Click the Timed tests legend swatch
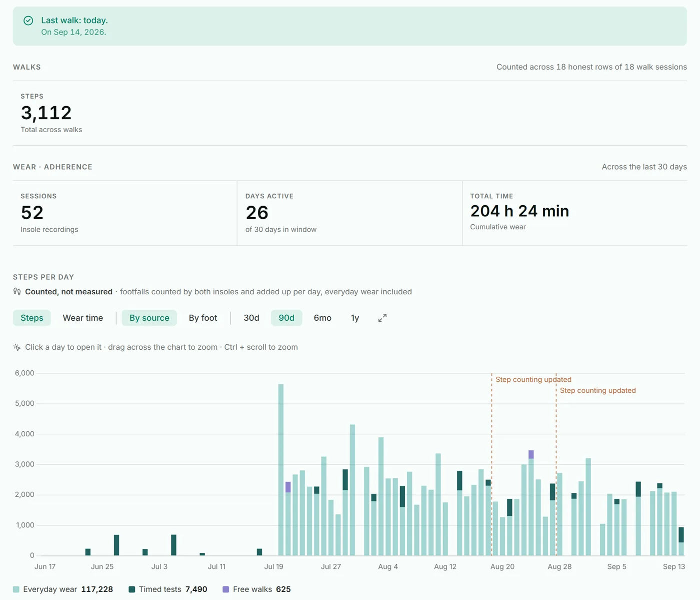 coord(132,589)
